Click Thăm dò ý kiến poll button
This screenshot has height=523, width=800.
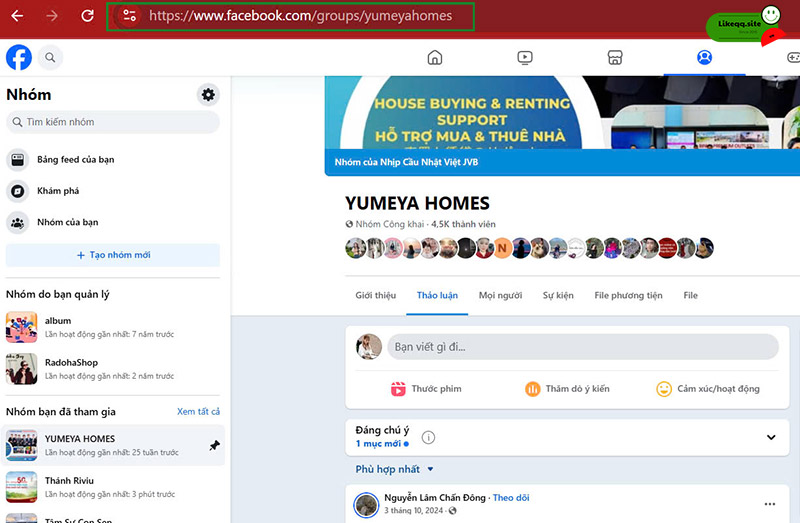(x=567, y=389)
